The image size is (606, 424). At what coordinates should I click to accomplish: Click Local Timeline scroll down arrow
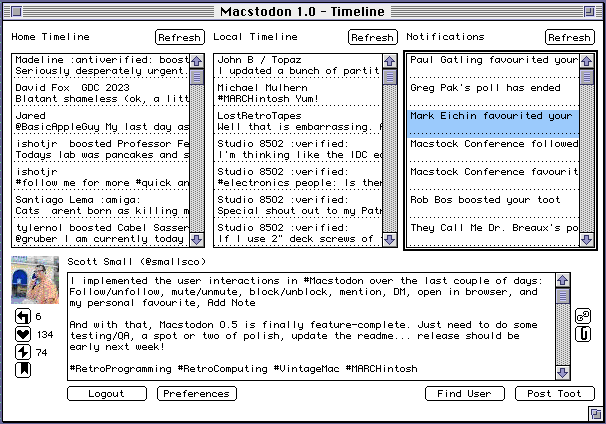pos(389,240)
